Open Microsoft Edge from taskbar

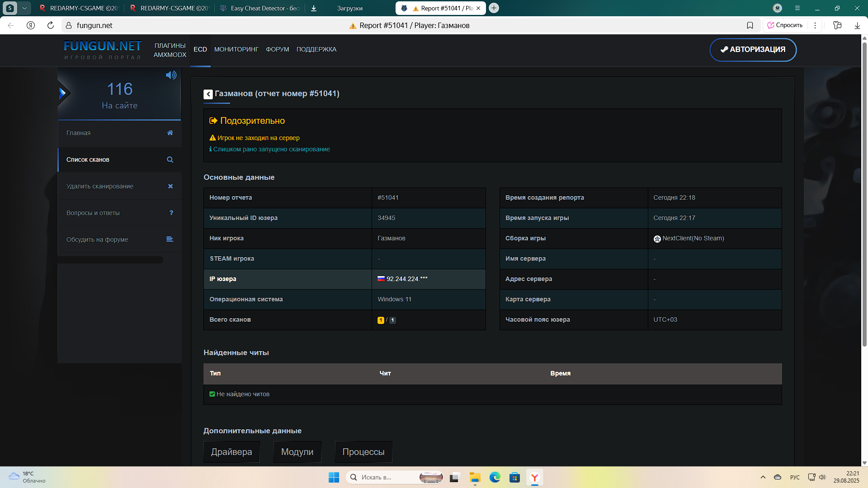pyautogui.click(x=495, y=477)
